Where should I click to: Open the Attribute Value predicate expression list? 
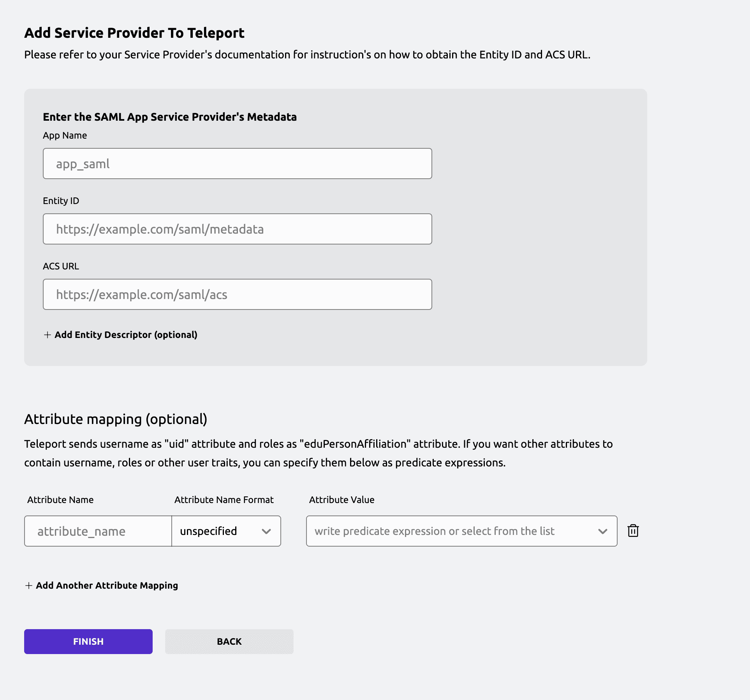pos(461,531)
